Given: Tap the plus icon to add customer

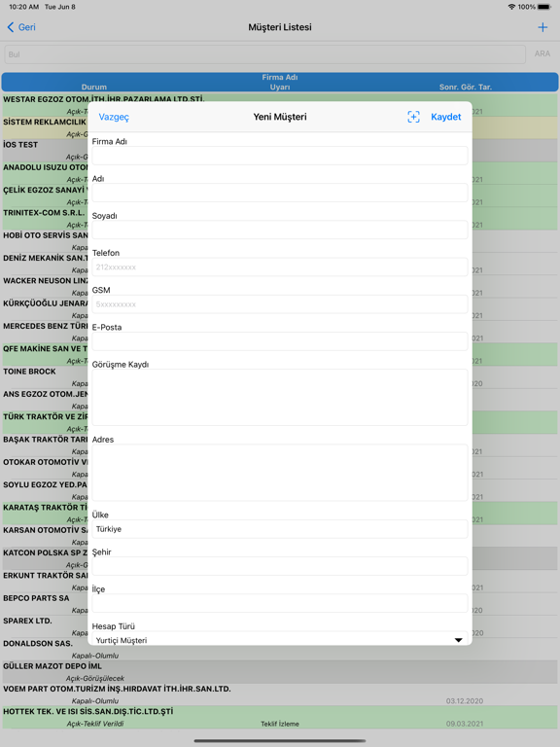Looking at the screenshot, I should pos(542,27).
